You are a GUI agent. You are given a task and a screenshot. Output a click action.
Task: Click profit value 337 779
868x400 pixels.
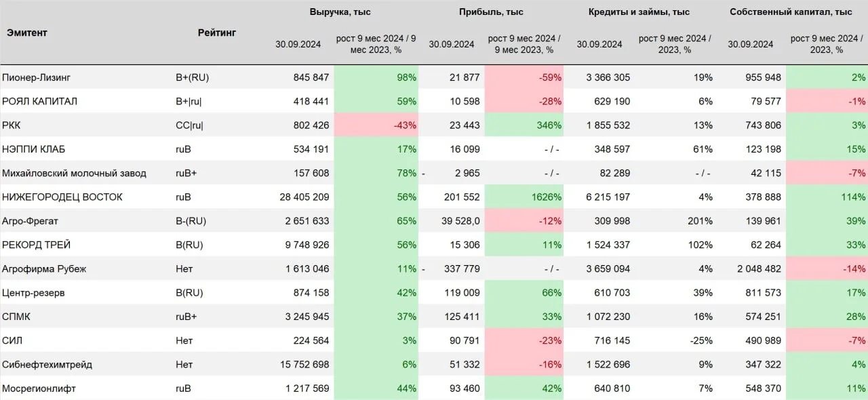pyautogui.click(x=461, y=268)
